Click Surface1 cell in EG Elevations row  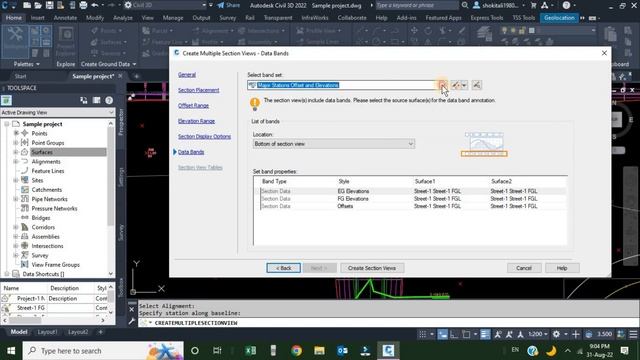point(437,191)
